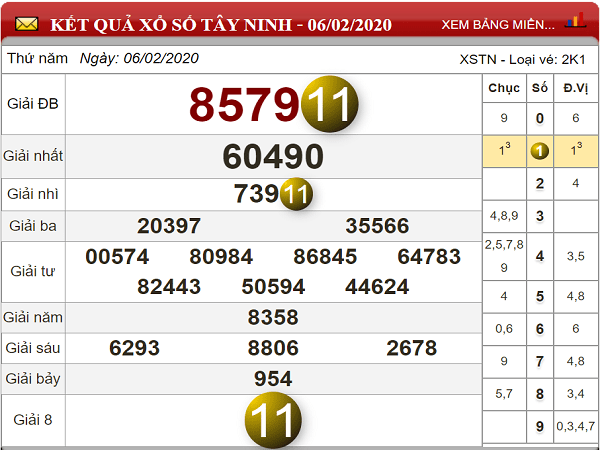The image size is (600, 450).
Task: Click the 0 in the Số column
Action: tap(540, 118)
